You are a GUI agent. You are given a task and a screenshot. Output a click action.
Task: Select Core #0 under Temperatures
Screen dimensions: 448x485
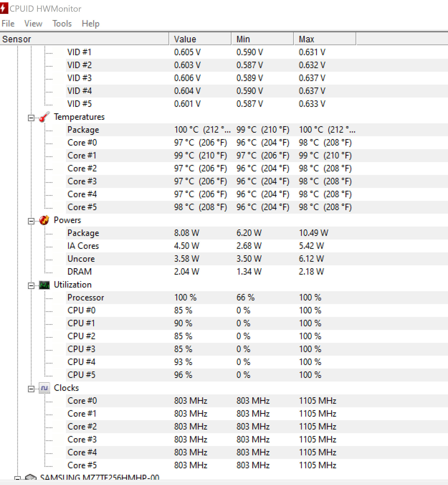(257, 143)
